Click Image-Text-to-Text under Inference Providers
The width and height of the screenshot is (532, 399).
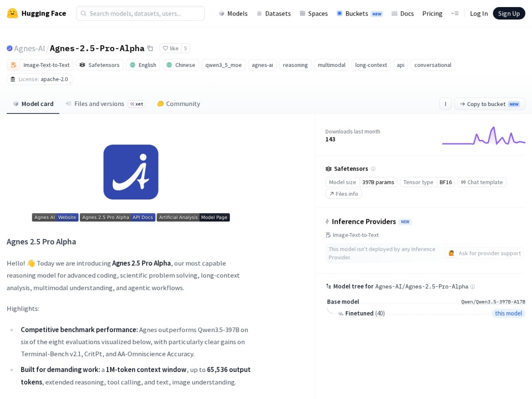pos(352,235)
